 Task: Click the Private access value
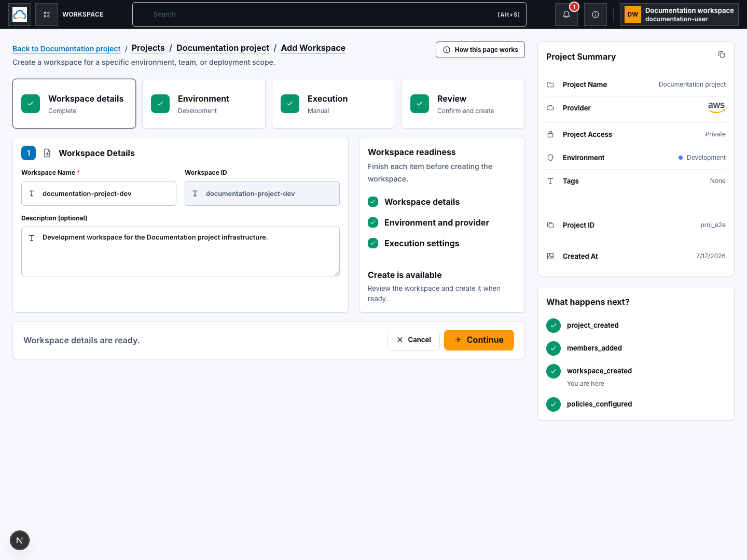tap(715, 134)
